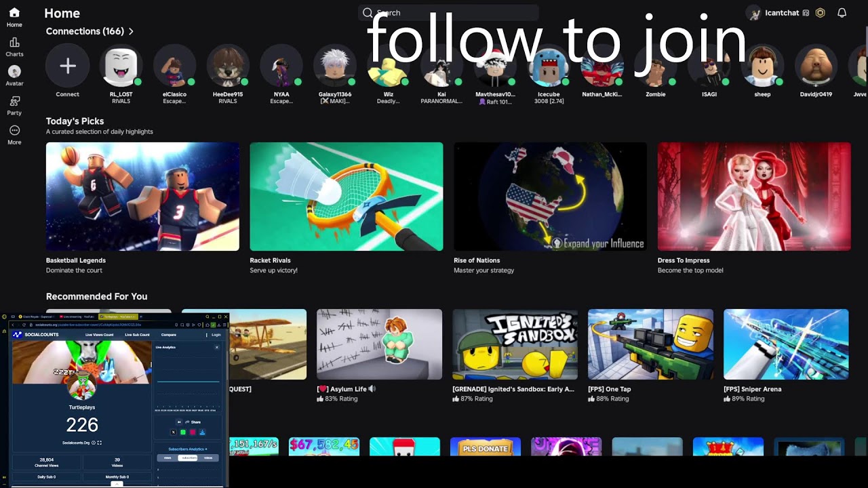Click the age badge icon beside Icantchat
This screenshot has width=868, height=488.
[x=806, y=13]
